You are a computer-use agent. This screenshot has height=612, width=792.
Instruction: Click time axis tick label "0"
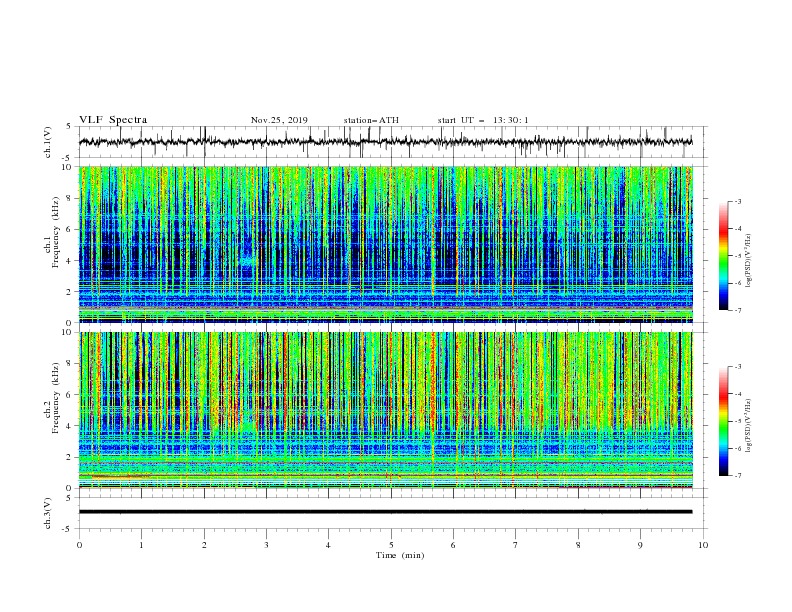click(79, 545)
